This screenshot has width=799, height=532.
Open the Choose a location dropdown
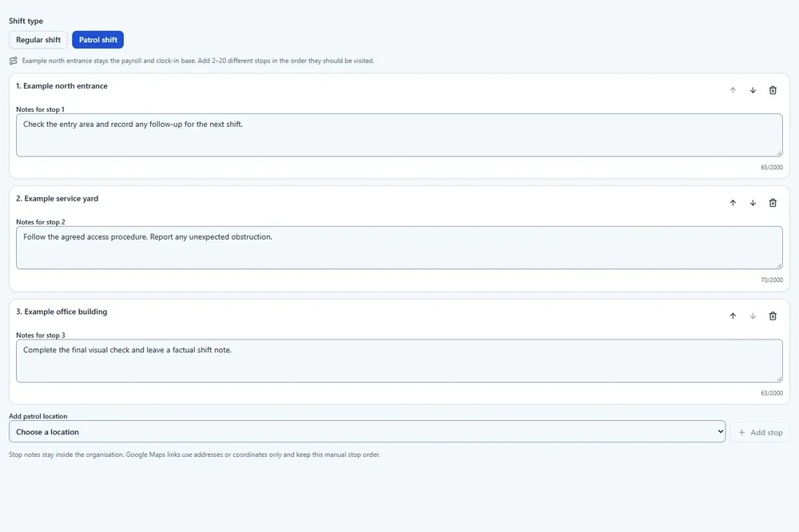[367, 431]
